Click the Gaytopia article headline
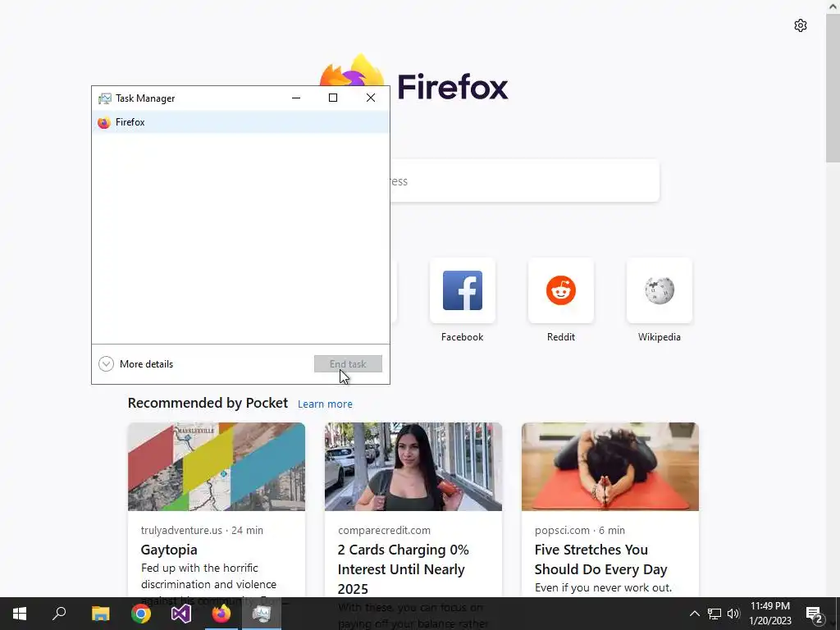 (x=169, y=550)
